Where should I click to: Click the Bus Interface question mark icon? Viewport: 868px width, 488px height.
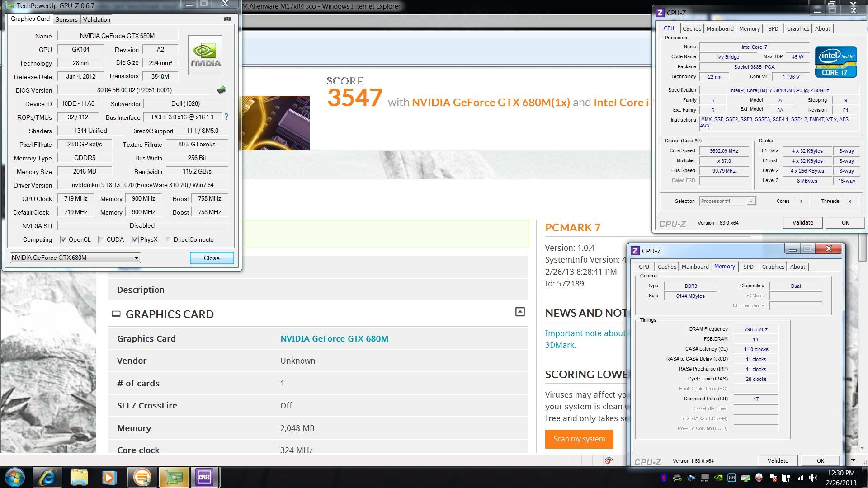tap(226, 117)
